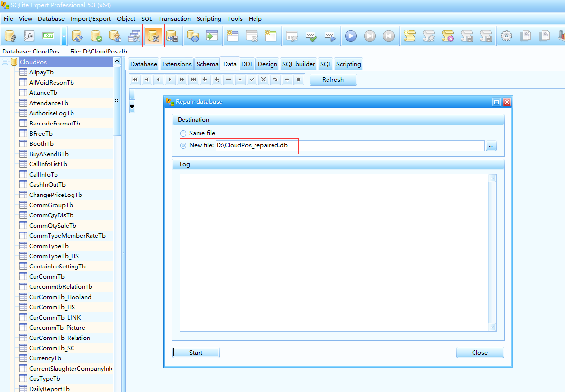Select the New file radio option

click(183, 145)
